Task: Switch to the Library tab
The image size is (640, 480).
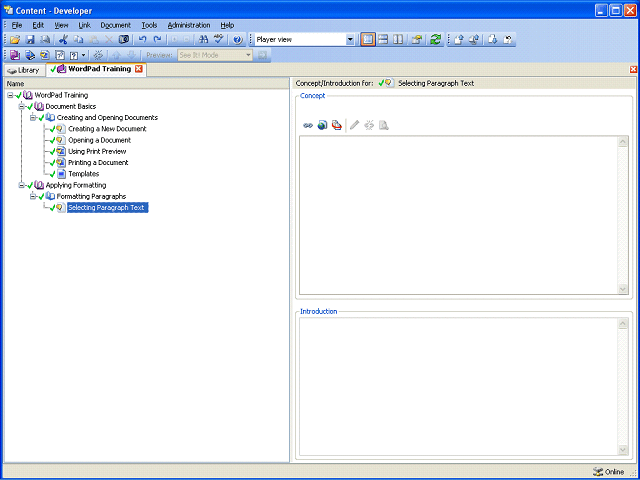Action: [24, 70]
